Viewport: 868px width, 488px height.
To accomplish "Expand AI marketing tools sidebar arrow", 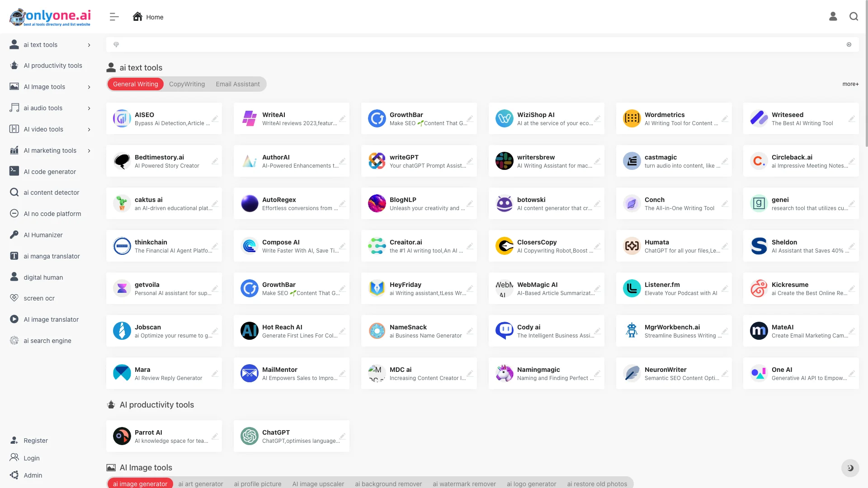I will (x=89, y=150).
